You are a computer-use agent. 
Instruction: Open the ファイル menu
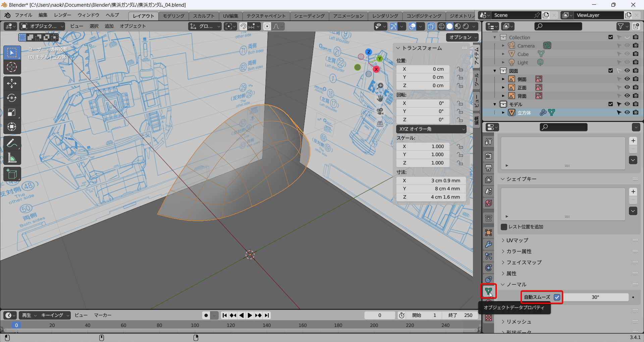23,15
